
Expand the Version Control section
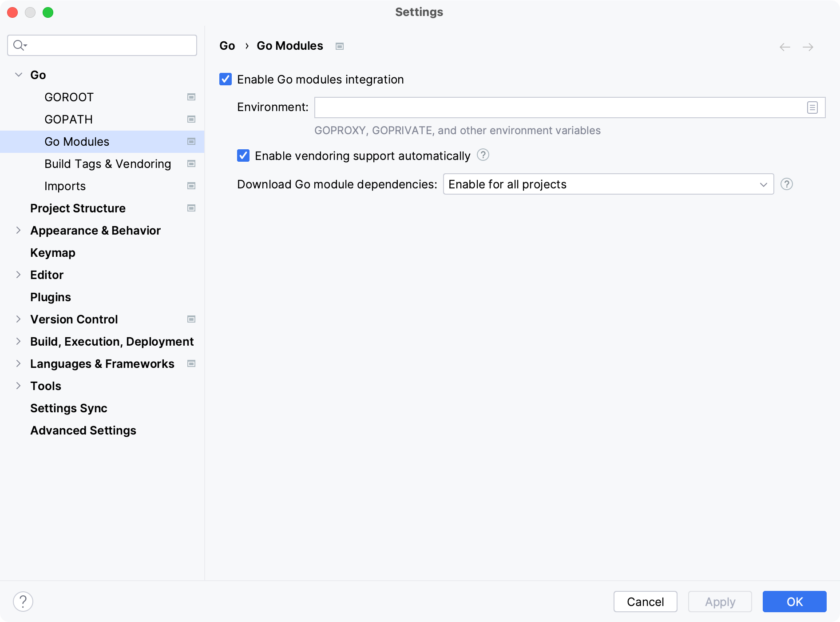(x=19, y=319)
